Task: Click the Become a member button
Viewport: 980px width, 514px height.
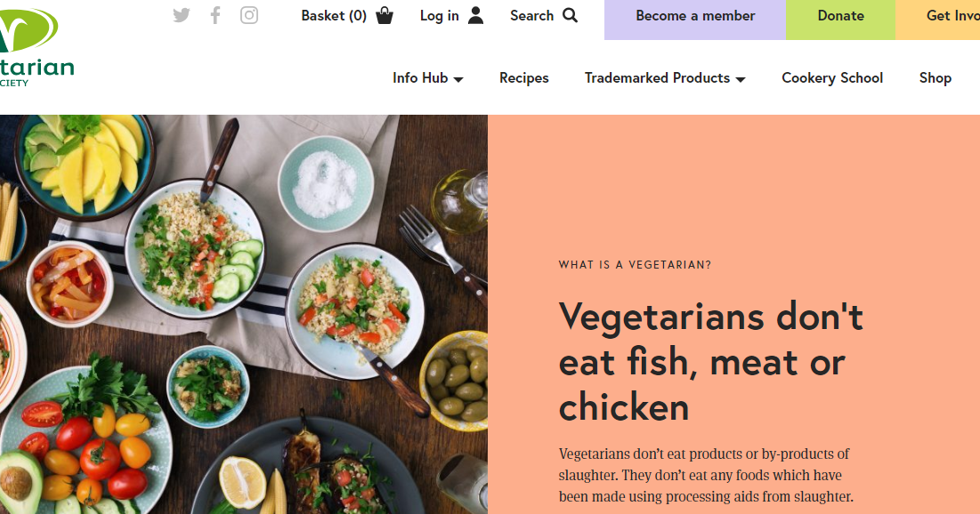Action: [695, 15]
